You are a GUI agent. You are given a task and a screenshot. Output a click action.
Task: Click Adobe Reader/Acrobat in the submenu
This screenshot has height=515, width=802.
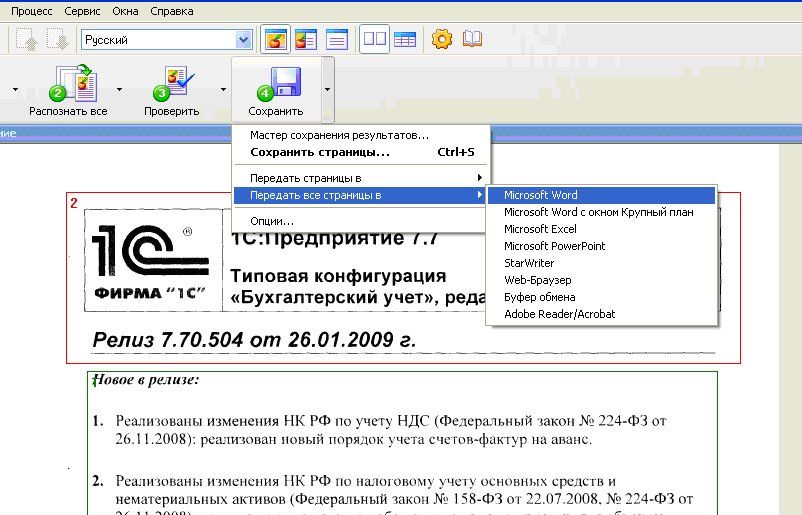[559, 314]
